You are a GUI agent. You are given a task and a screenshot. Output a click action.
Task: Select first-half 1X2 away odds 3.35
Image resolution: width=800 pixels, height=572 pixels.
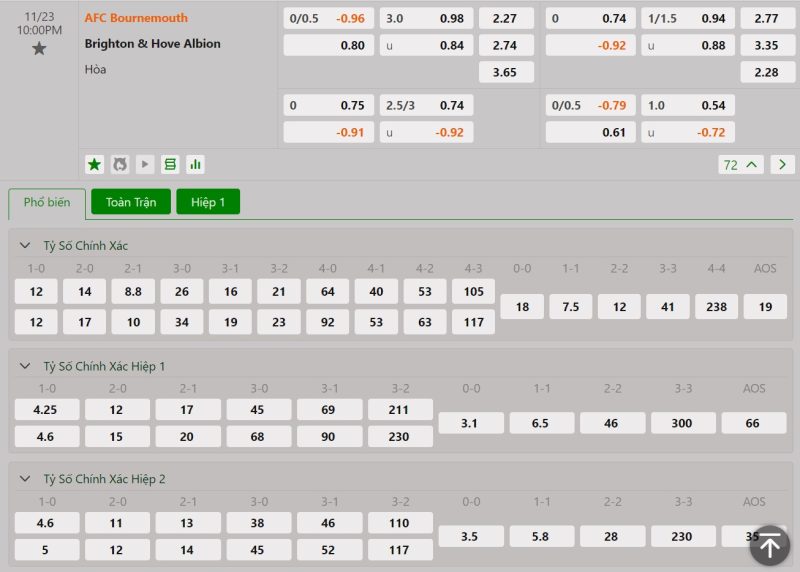point(768,45)
